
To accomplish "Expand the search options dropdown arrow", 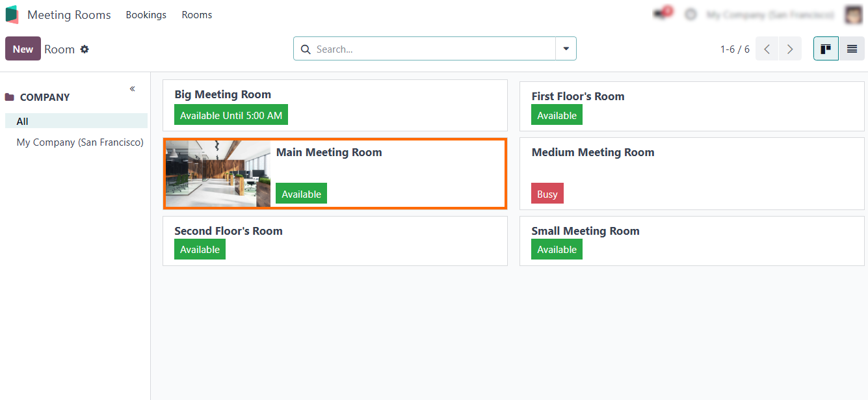I will [566, 49].
